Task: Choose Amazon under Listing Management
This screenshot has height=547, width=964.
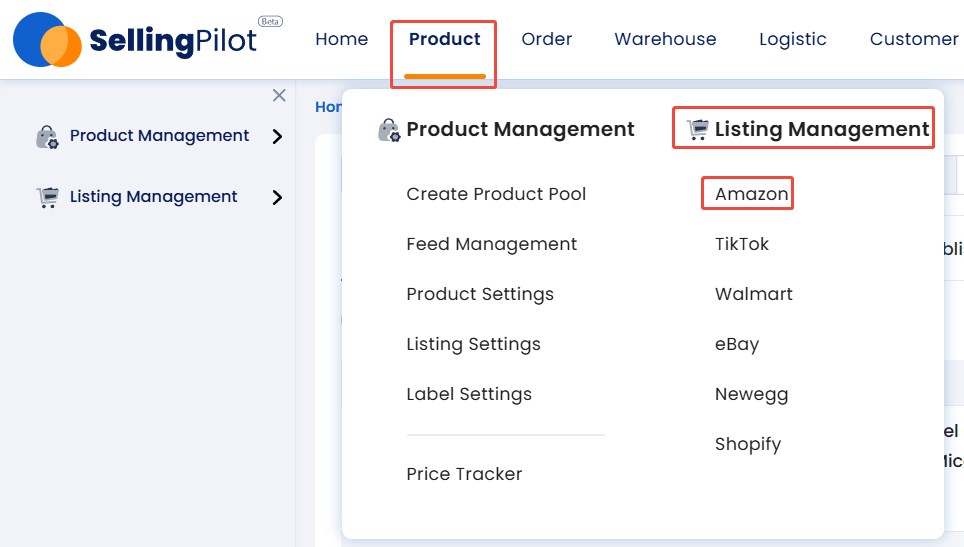Action: [751, 194]
